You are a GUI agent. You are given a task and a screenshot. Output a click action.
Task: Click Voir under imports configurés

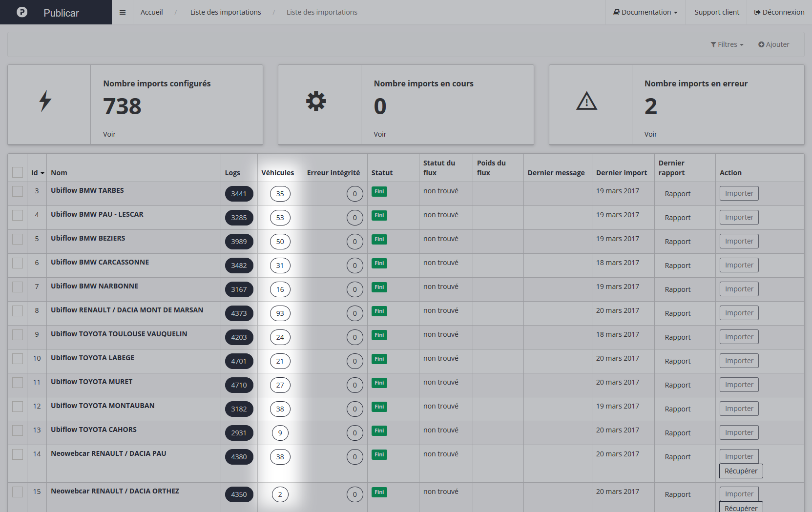point(109,134)
